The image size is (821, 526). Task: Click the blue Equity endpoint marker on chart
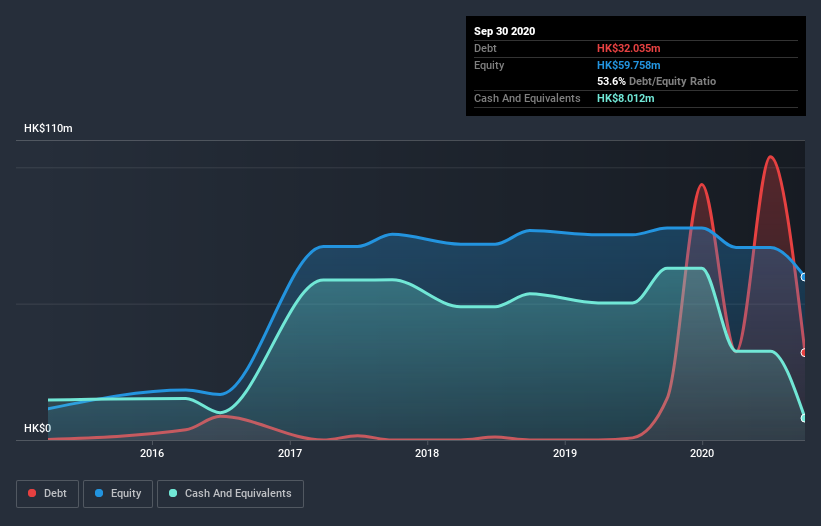pyautogui.click(x=804, y=277)
